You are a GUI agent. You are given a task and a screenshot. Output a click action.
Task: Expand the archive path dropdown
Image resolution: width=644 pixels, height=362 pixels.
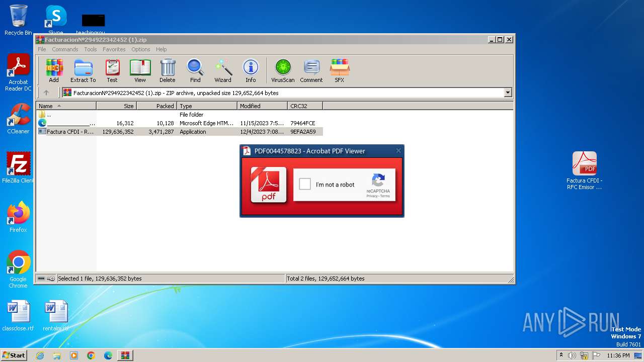508,93
